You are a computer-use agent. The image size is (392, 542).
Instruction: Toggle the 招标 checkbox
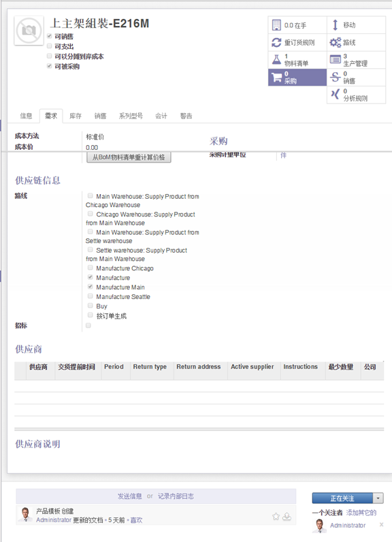(88, 325)
